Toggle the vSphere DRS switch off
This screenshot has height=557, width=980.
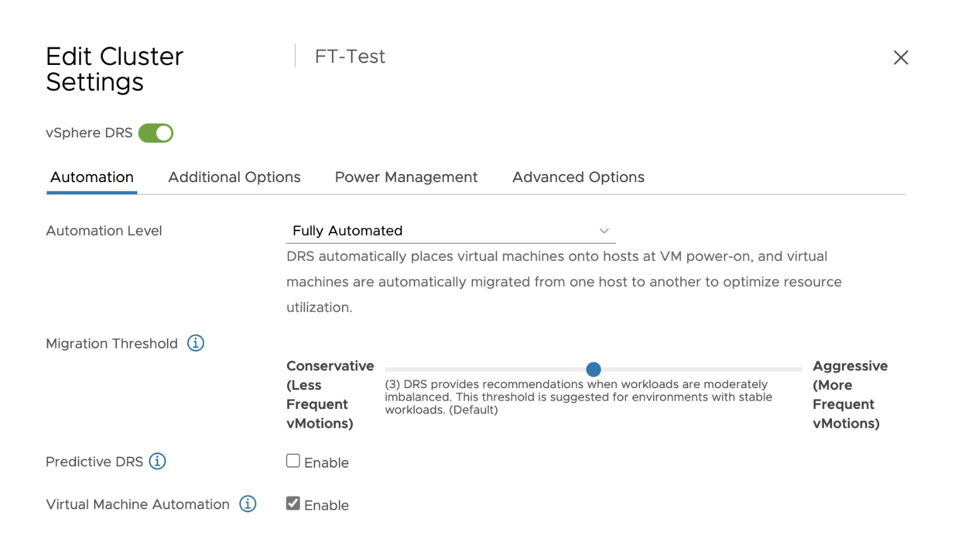coord(156,134)
